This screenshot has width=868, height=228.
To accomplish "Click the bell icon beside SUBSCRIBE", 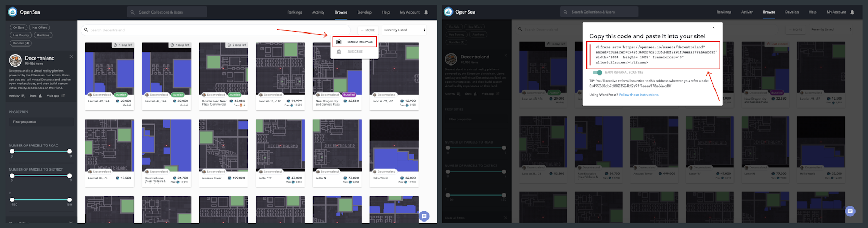I will 339,51.
